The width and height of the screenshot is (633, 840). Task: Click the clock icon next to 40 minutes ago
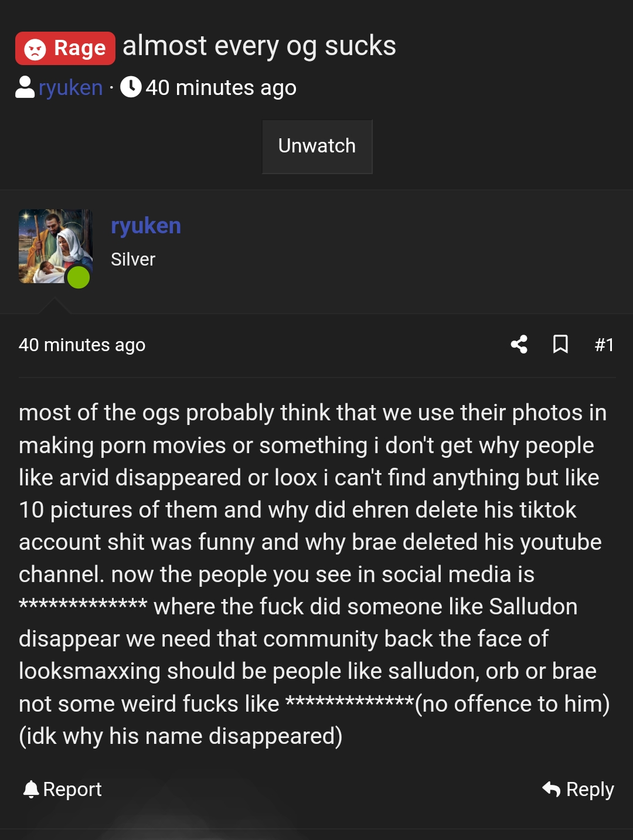point(131,87)
